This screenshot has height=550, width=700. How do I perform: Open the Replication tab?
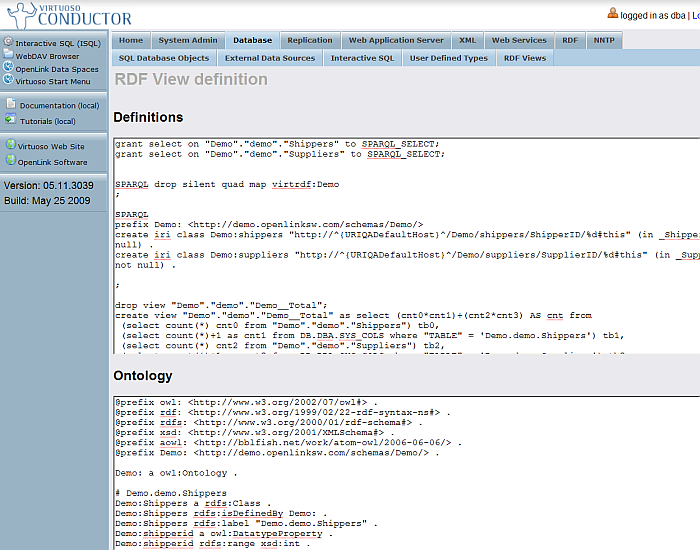tap(310, 40)
